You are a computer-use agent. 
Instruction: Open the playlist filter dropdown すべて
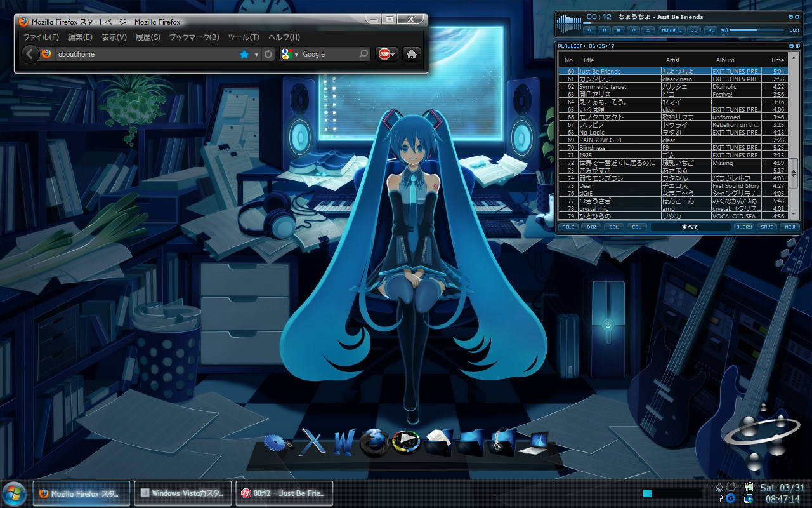[x=690, y=227]
